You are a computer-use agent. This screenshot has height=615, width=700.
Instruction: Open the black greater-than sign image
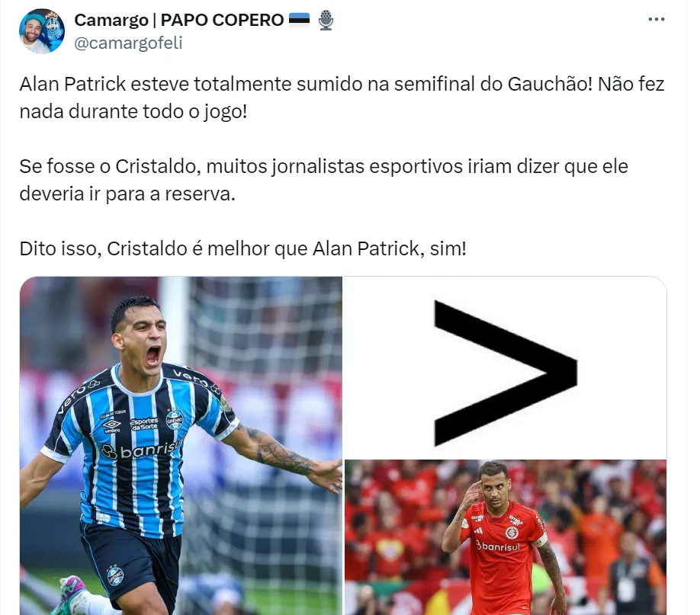(506, 367)
